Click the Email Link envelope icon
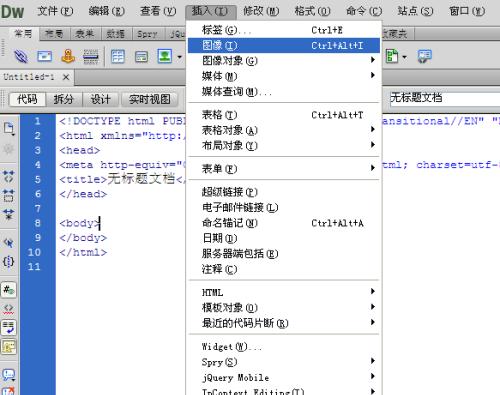Screen dimensions: 500x395 (44, 56)
